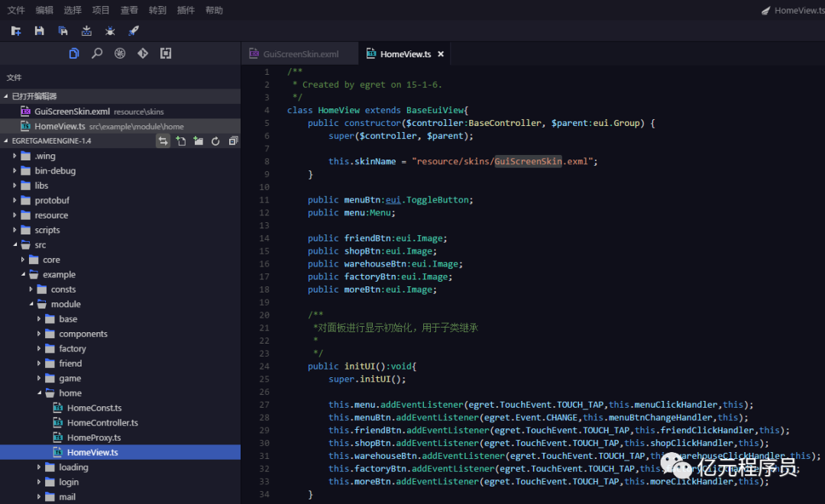Image resolution: width=825 pixels, height=504 pixels.
Task: Click the last side panel icon
Action: click(x=166, y=53)
